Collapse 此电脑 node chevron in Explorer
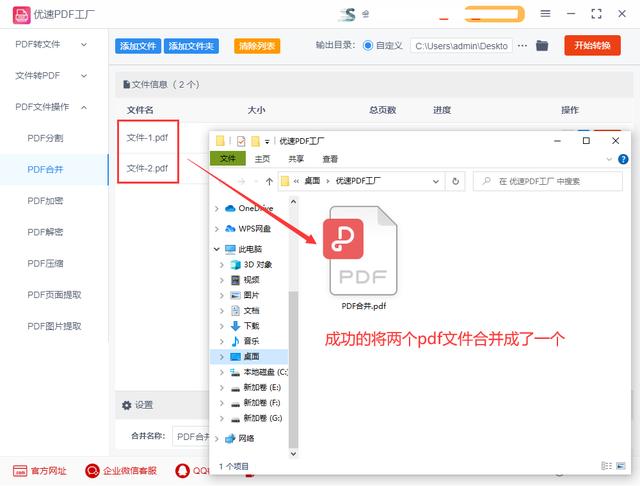The width and height of the screenshot is (640, 486). [217, 249]
